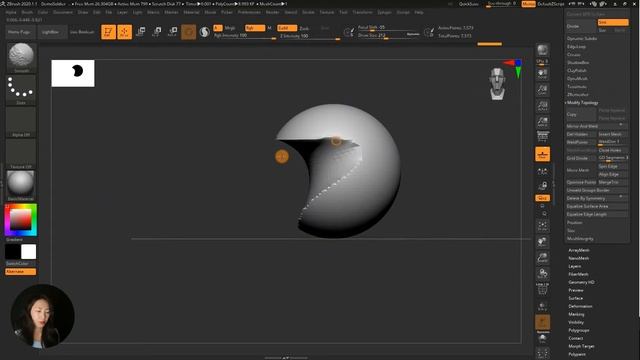The height and width of the screenshot is (360, 640).
Task: Select the Move transform icon in top shelf
Action: (141, 32)
